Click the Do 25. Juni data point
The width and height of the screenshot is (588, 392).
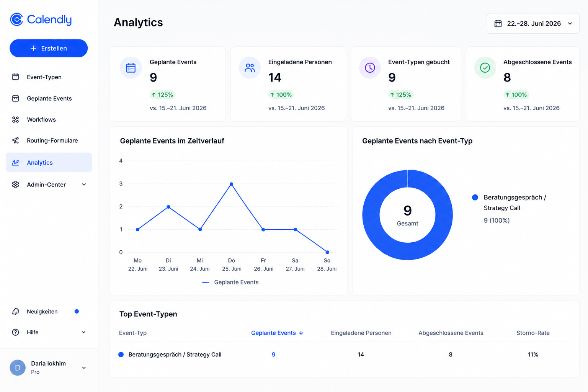[x=231, y=184]
